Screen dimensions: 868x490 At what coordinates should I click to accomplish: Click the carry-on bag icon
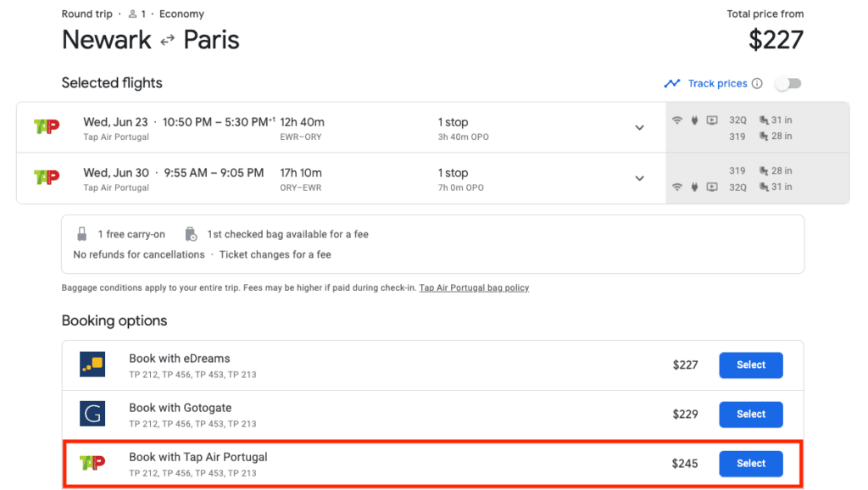point(81,234)
